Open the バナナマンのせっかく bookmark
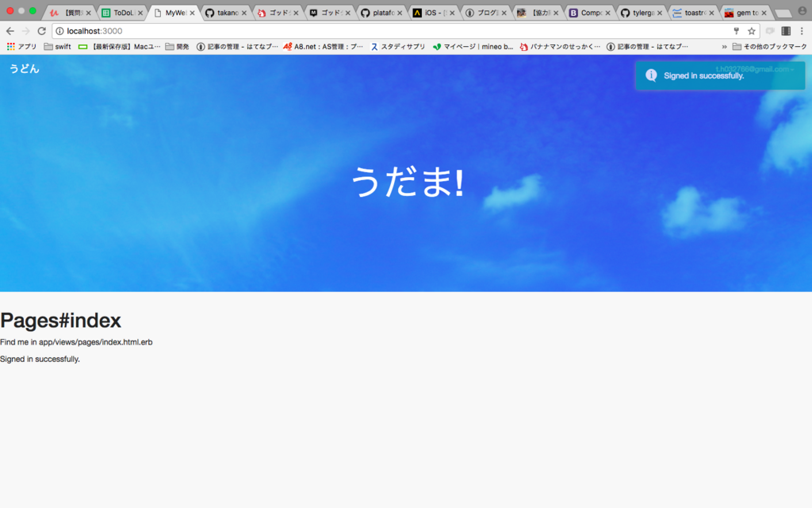 coord(560,47)
